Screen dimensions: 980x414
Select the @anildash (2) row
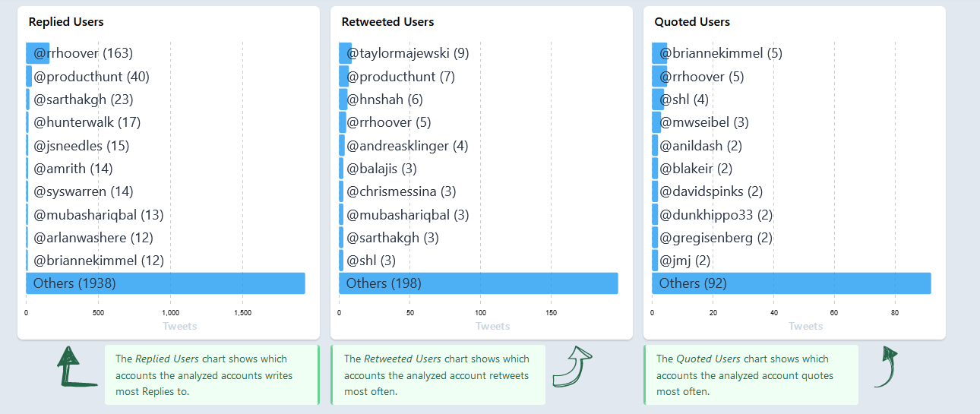tap(700, 145)
